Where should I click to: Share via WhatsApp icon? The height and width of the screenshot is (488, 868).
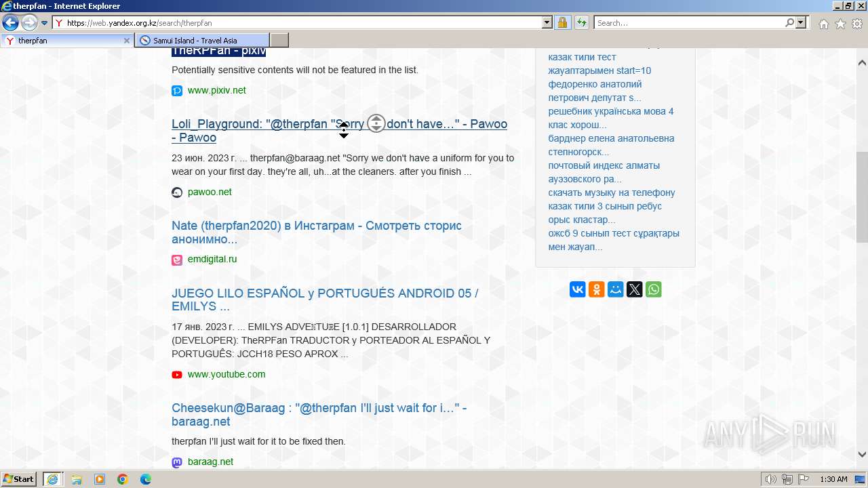click(x=654, y=289)
